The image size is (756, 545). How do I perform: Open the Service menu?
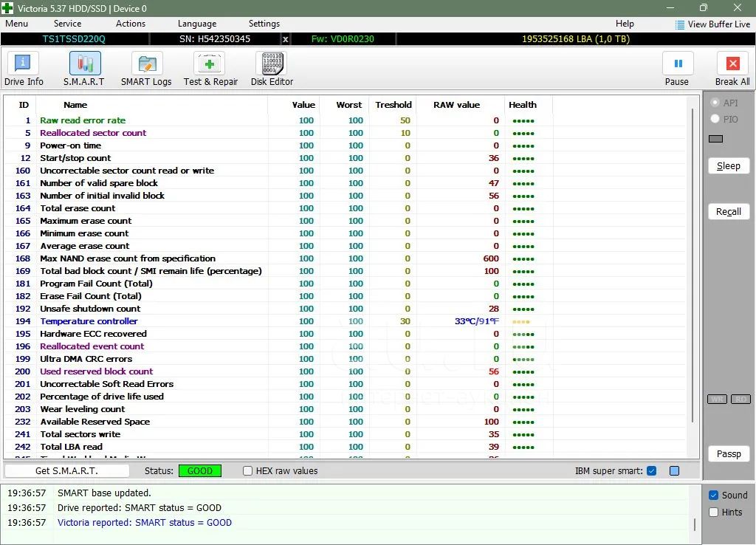[67, 24]
